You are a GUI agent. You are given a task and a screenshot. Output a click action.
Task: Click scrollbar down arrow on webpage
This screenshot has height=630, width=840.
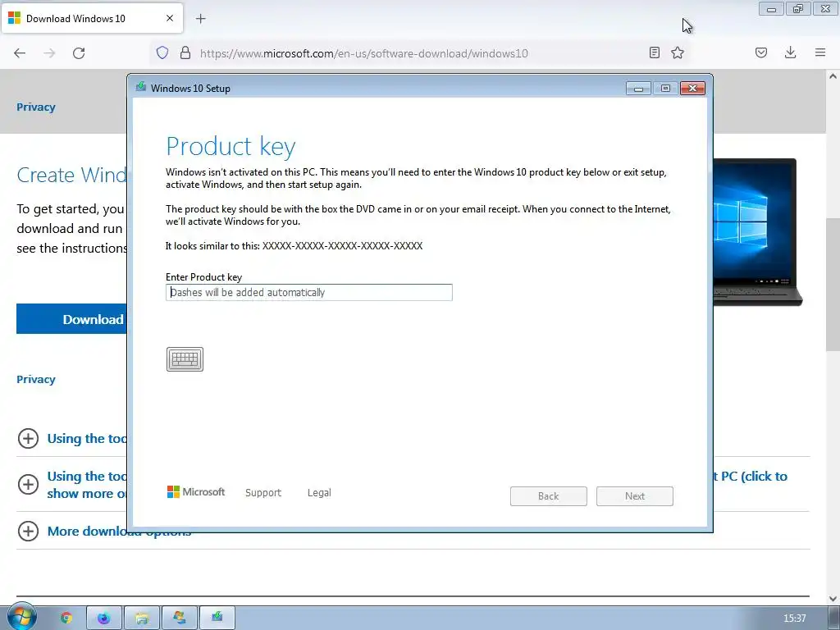click(x=833, y=598)
